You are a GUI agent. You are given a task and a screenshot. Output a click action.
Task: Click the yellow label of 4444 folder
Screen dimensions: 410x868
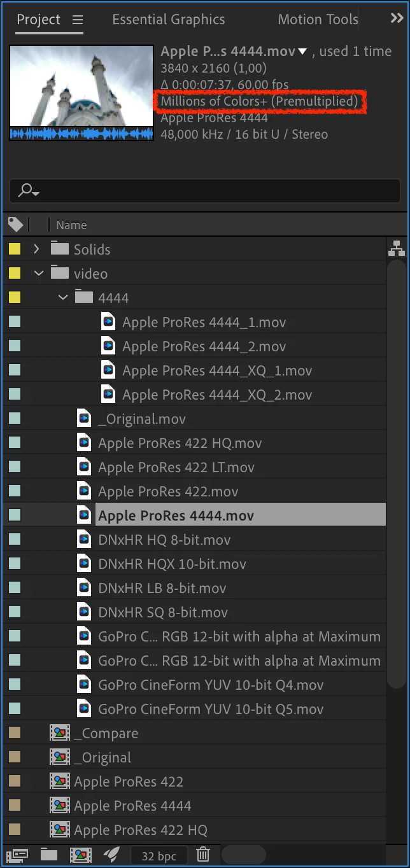coord(15,298)
